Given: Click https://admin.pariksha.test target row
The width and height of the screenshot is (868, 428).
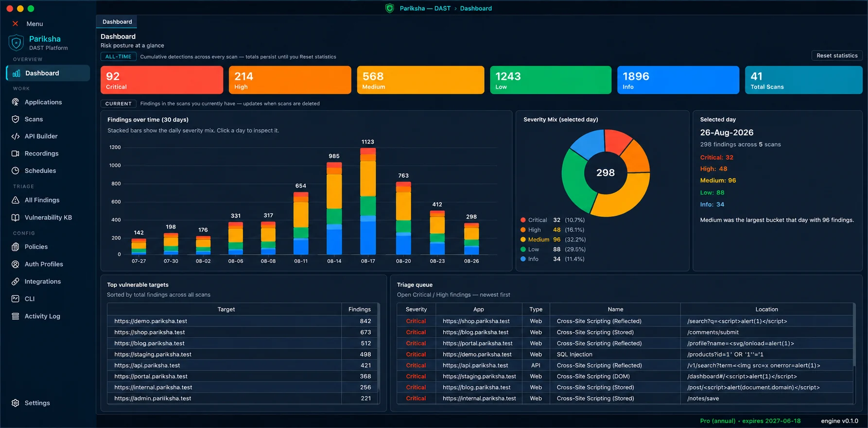Looking at the screenshot, I should click(242, 398).
